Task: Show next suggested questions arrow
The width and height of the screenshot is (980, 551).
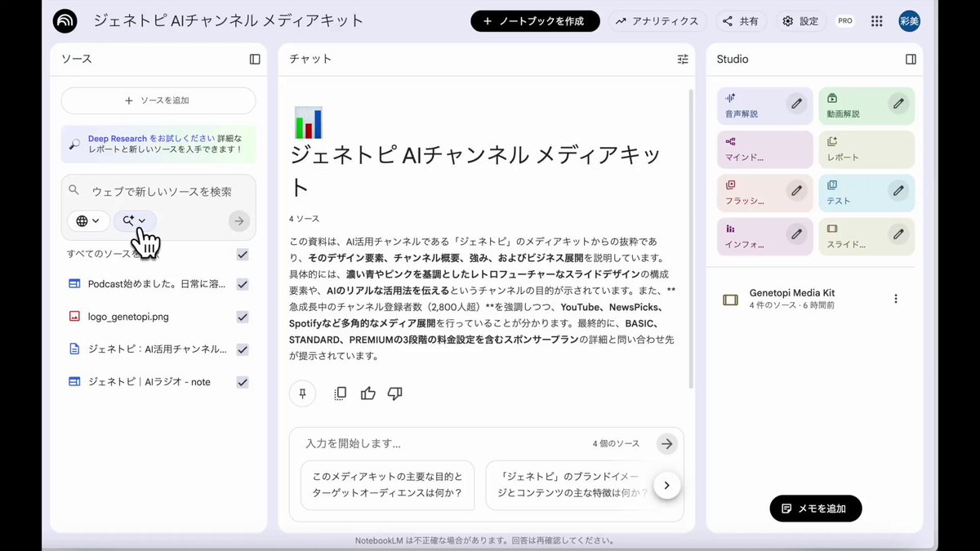Action: tap(666, 485)
